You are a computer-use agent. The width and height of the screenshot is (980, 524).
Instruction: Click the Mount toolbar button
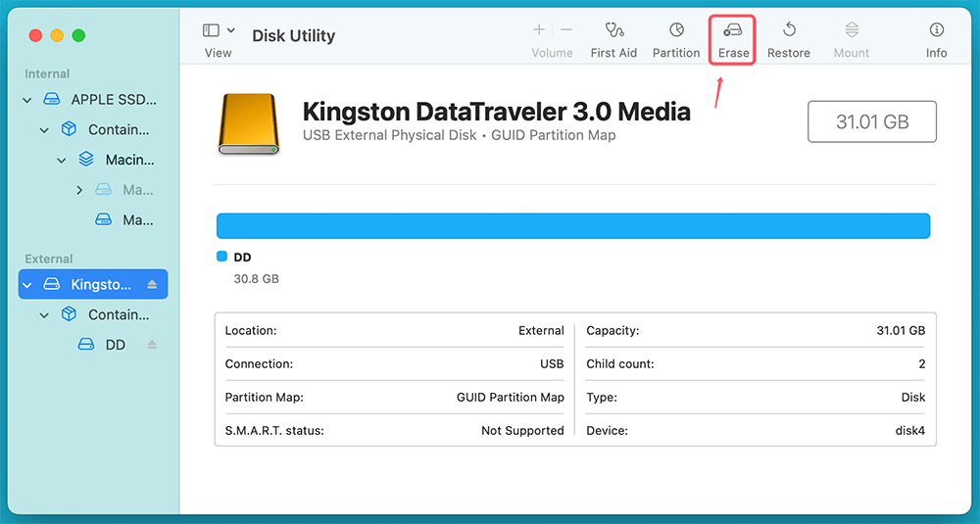(x=852, y=40)
